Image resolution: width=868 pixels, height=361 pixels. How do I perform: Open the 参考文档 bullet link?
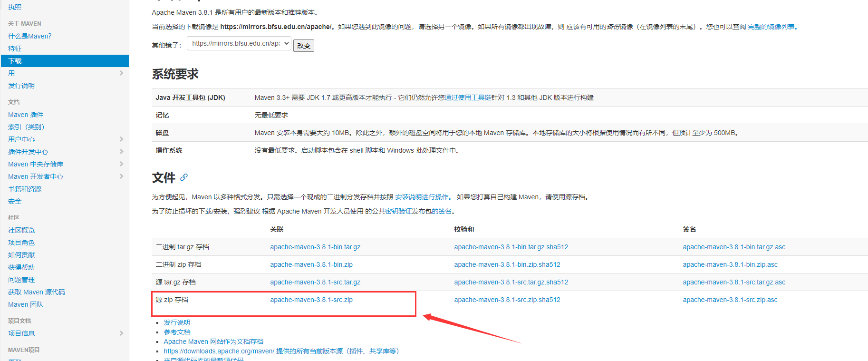pyautogui.click(x=177, y=332)
